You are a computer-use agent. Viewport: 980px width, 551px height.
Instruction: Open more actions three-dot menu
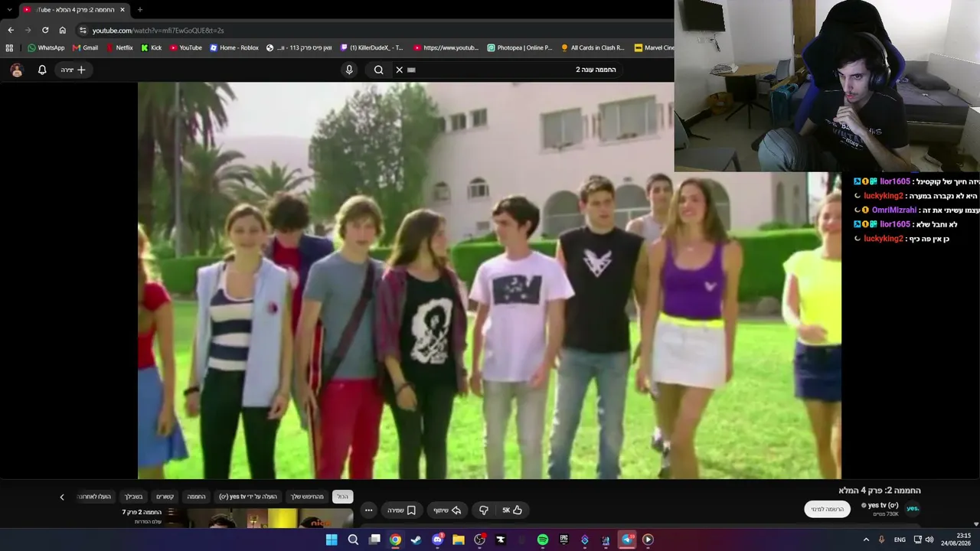point(368,510)
